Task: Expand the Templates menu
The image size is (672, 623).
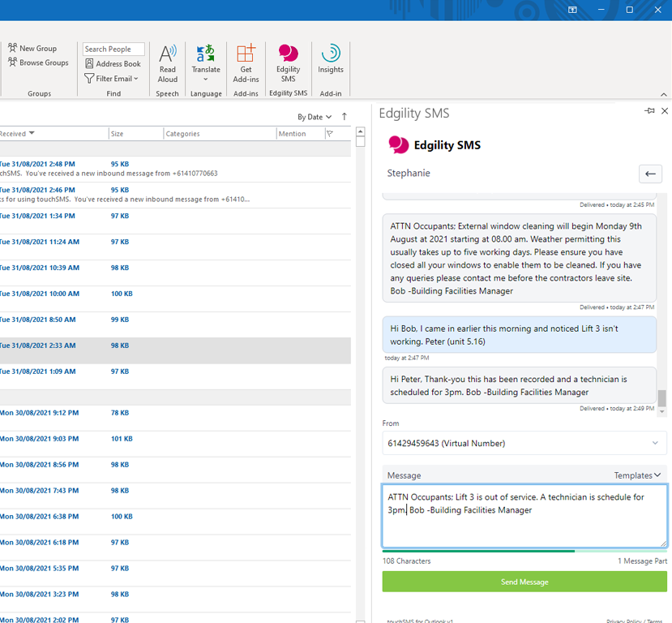Action: [637, 475]
